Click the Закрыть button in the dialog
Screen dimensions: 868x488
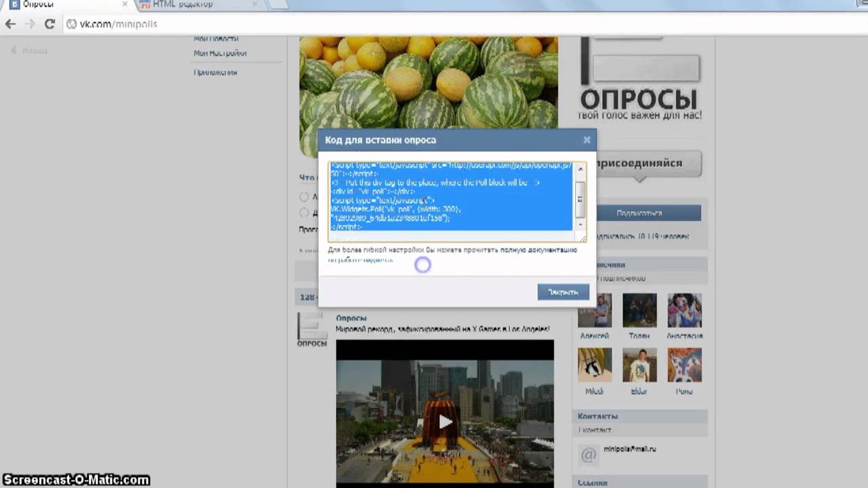[563, 292]
